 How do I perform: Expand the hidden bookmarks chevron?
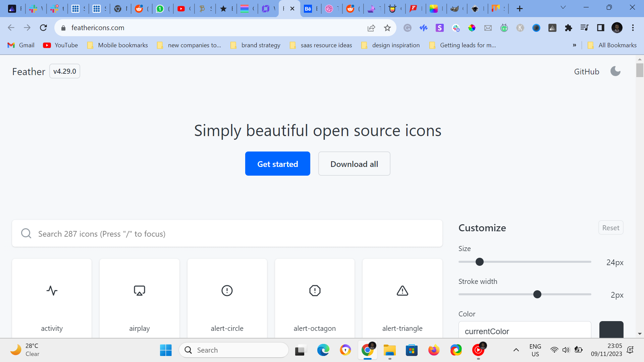[x=574, y=45]
